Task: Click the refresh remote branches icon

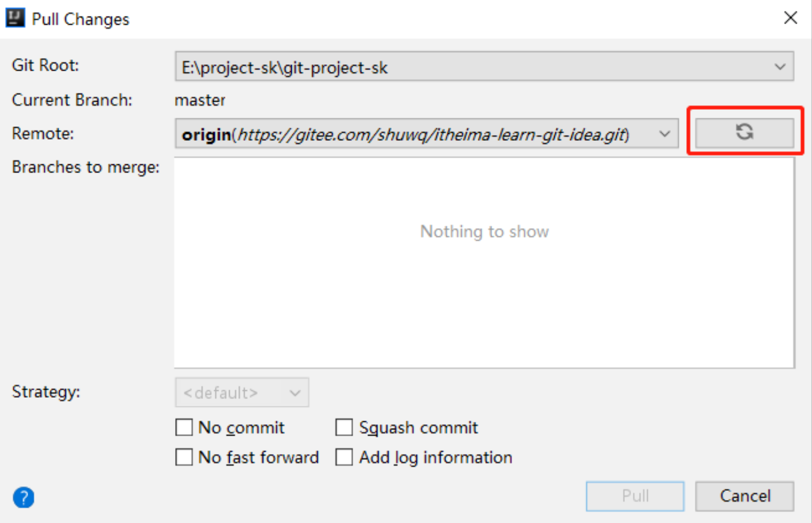Action: click(744, 132)
